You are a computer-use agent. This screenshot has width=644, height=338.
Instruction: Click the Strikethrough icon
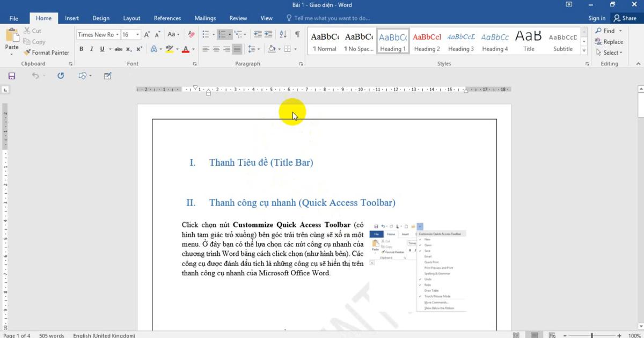tap(119, 49)
